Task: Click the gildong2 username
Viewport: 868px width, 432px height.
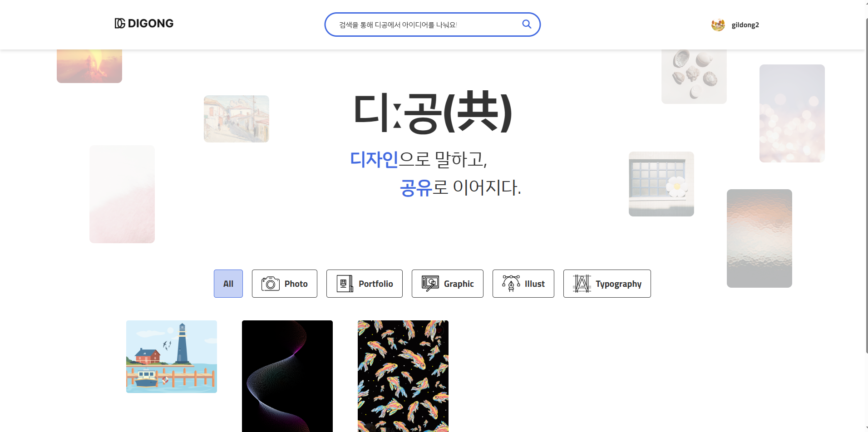Action: pyautogui.click(x=745, y=25)
